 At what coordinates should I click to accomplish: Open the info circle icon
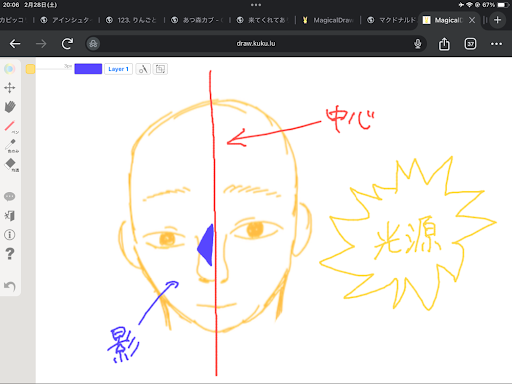click(9, 235)
